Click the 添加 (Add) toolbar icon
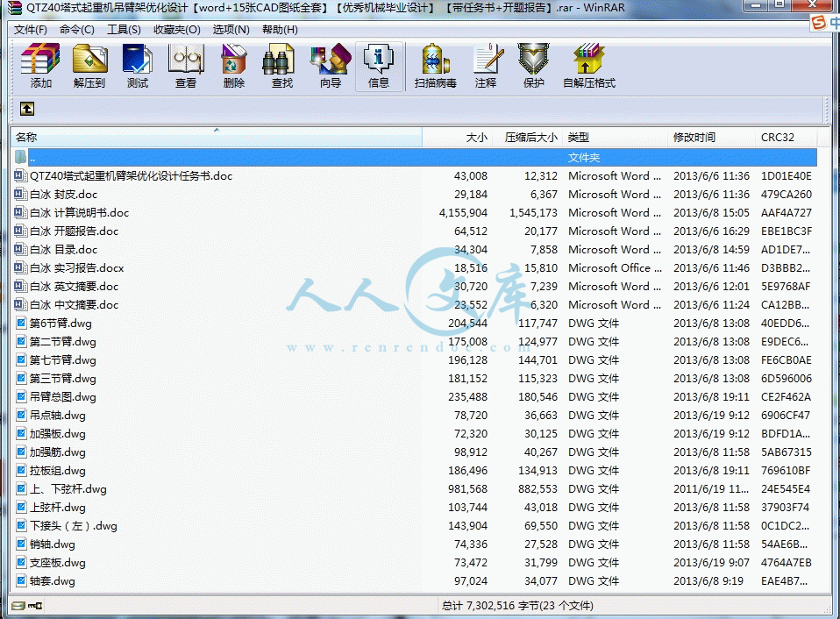 point(40,66)
